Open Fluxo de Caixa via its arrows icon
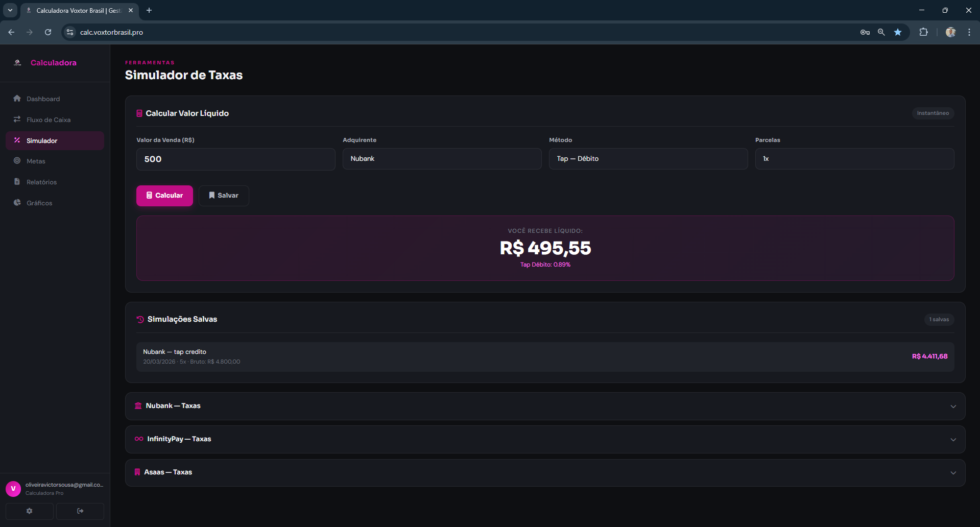 (x=17, y=119)
